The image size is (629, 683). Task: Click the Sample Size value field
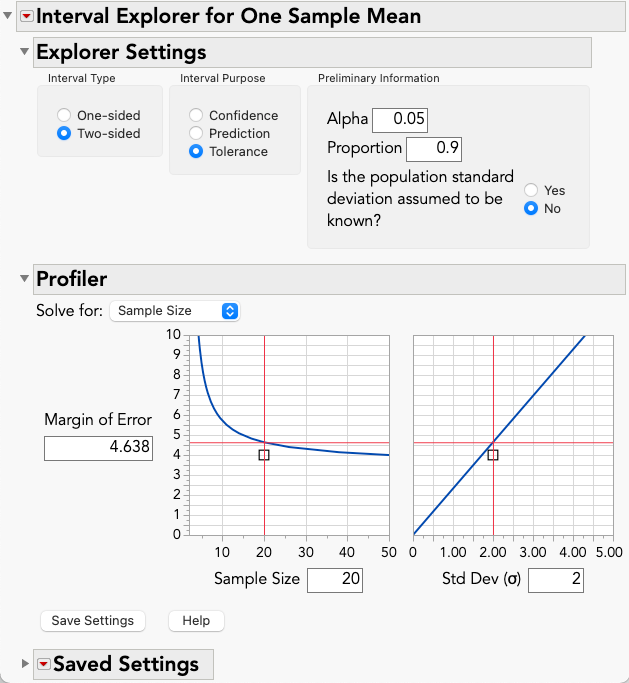click(x=335, y=580)
